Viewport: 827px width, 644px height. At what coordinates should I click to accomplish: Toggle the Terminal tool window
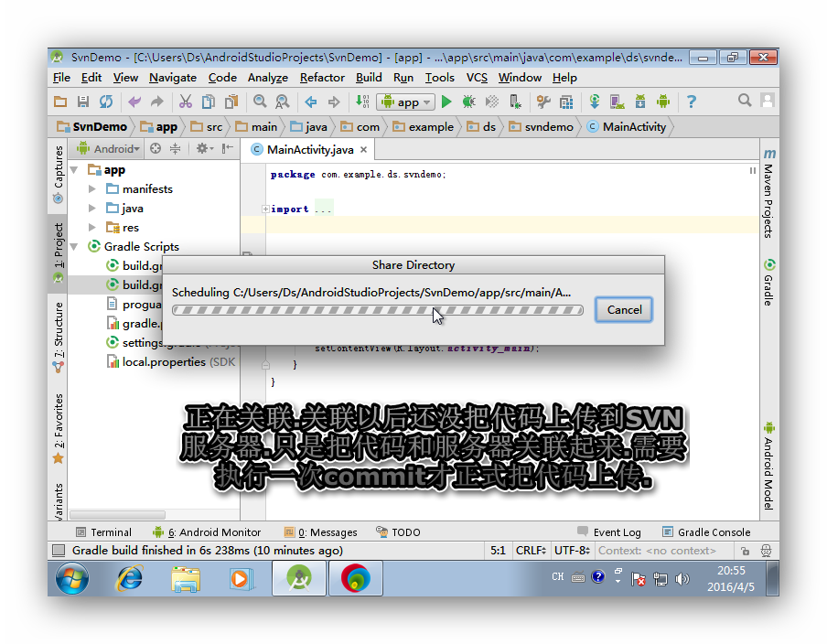click(x=103, y=531)
